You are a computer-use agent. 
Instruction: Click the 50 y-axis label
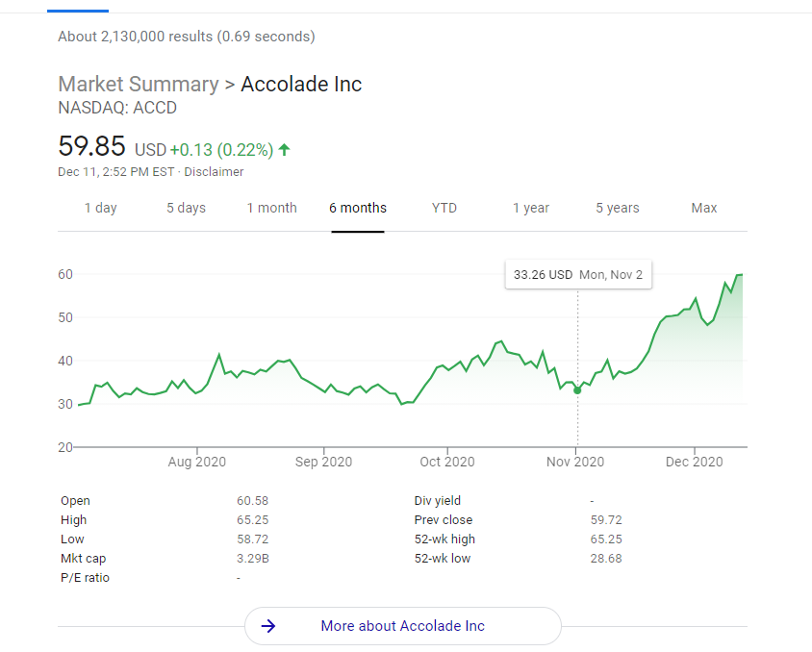[65, 317]
